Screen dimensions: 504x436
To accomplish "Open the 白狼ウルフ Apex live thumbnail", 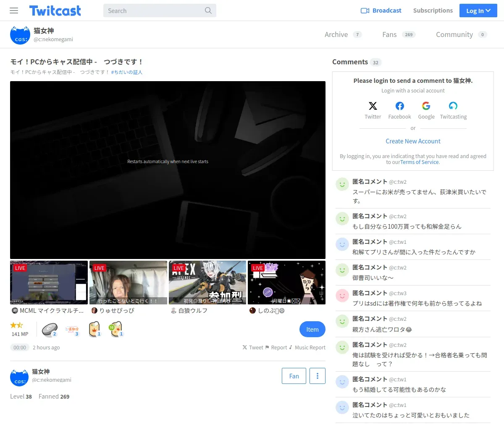I will point(207,283).
